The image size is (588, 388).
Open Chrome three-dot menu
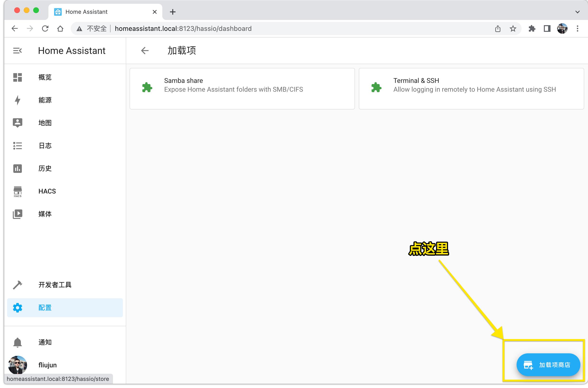coord(577,29)
